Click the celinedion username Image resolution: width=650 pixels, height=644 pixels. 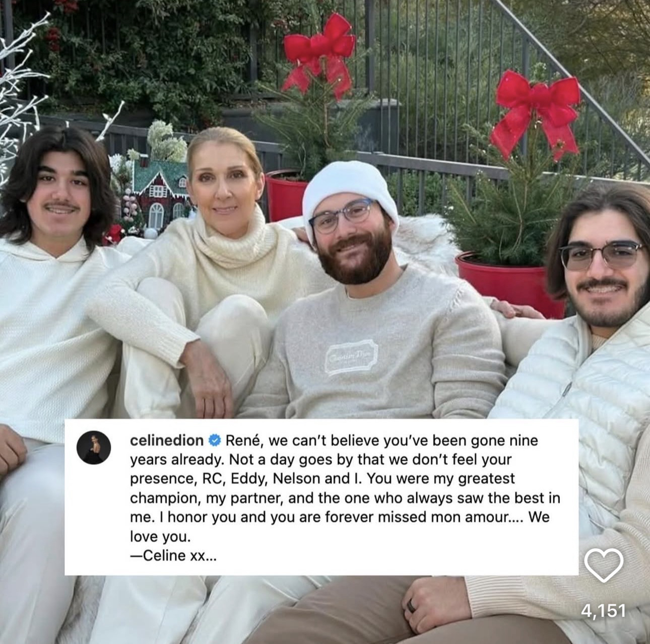(167, 441)
